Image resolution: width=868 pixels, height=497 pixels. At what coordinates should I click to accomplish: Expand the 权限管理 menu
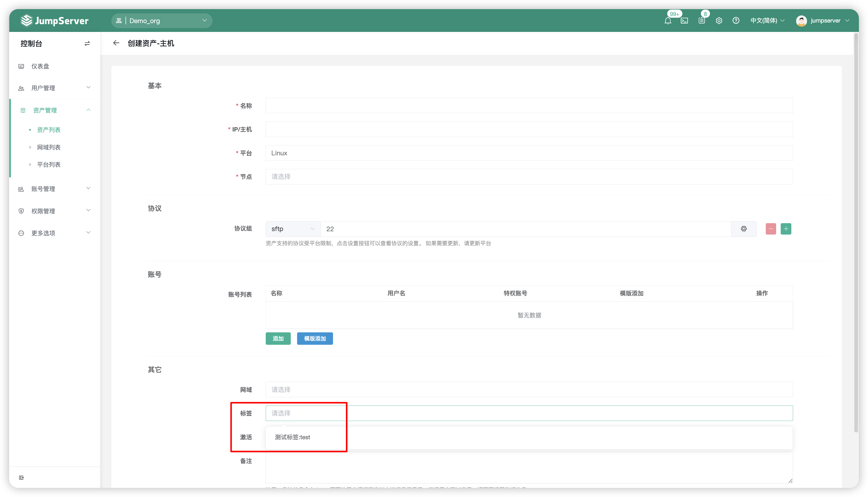click(x=55, y=211)
